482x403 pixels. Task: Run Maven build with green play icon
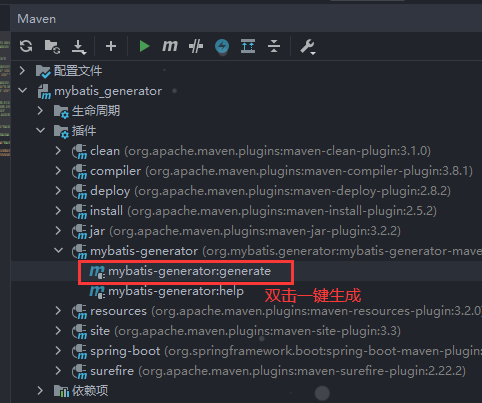tap(144, 46)
